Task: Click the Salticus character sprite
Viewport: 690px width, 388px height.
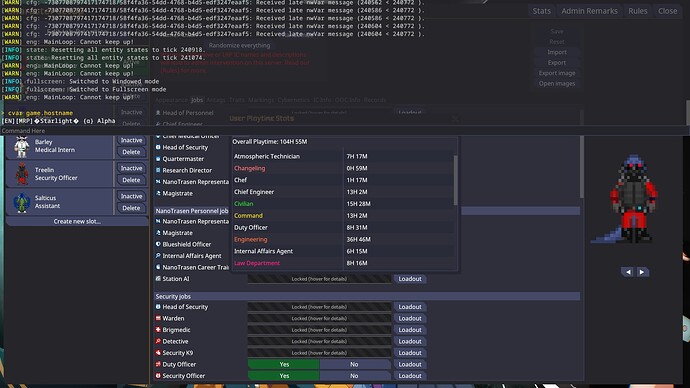Action: (x=21, y=202)
